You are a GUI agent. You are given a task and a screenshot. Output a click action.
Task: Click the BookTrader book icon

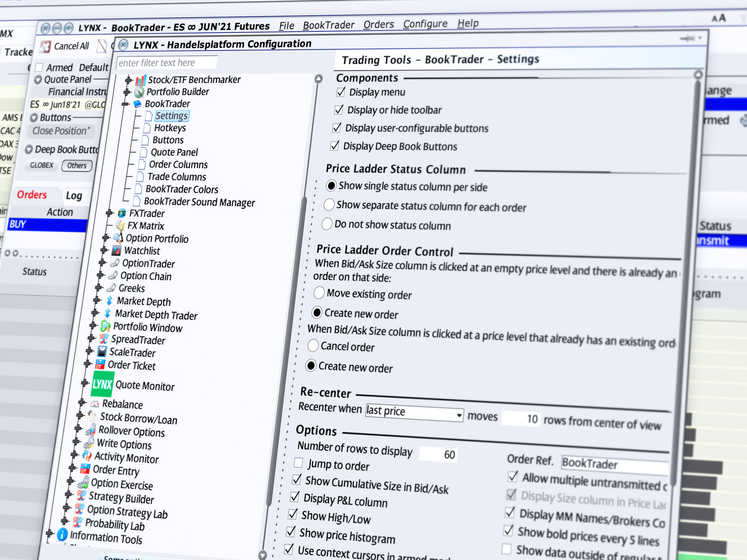[x=137, y=104]
